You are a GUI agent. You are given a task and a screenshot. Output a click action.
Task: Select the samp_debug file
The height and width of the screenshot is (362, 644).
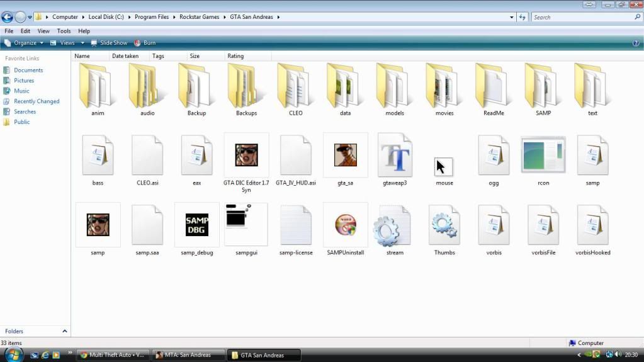(x=197, y=229)
